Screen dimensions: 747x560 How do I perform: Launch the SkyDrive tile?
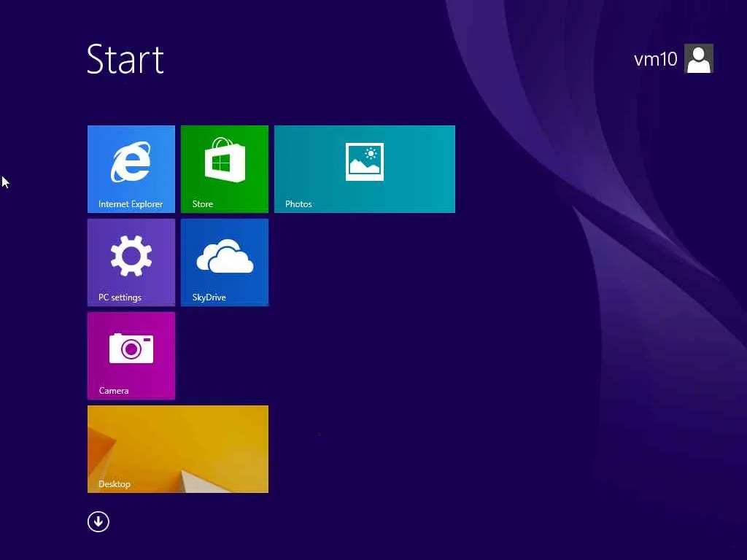[x=225, y=262]
